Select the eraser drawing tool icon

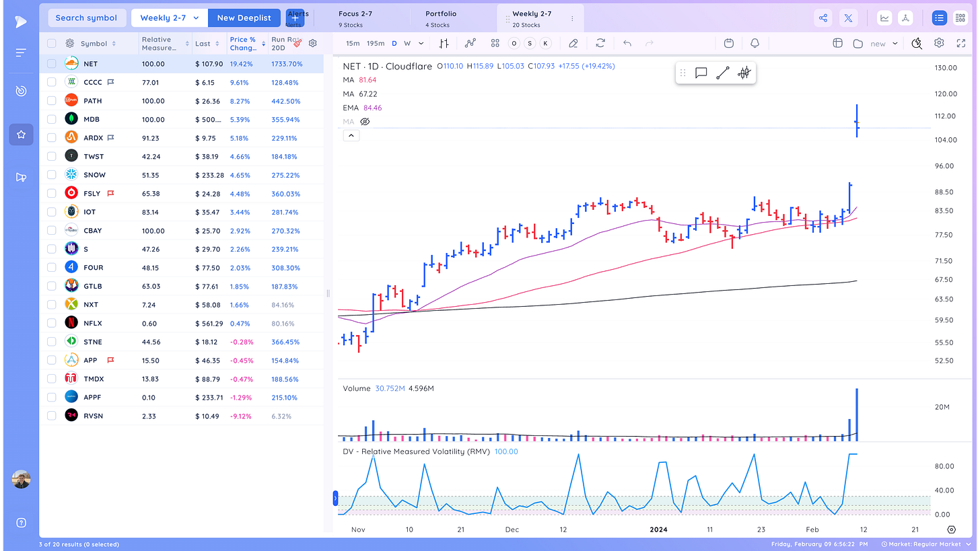coord(573,43)
